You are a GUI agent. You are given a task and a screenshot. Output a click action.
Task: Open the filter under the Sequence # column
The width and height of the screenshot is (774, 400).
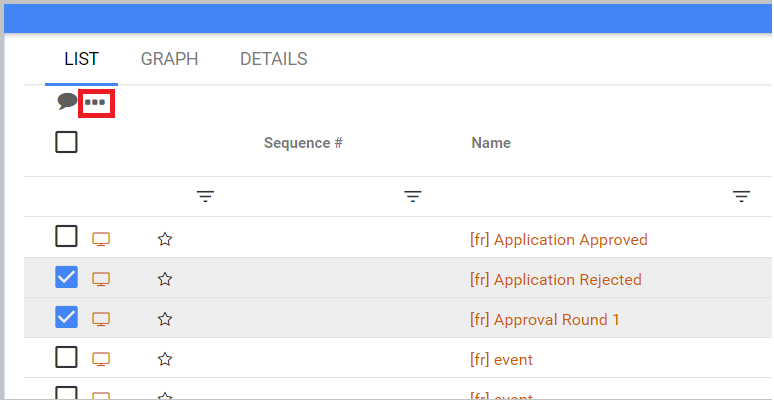[x=412, y=197]
